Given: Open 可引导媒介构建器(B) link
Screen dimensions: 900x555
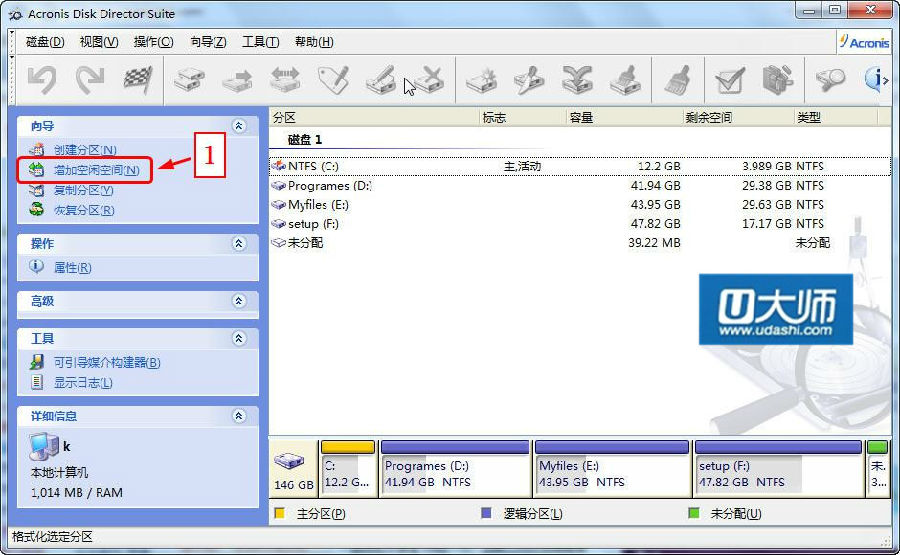Looking at the screenshot, I should coord(107,363).
